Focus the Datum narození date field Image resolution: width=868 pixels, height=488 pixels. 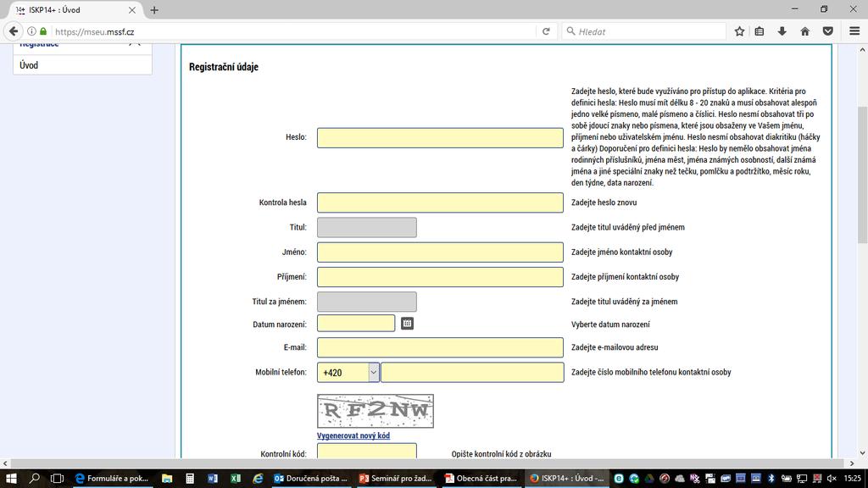coord(356,323)
